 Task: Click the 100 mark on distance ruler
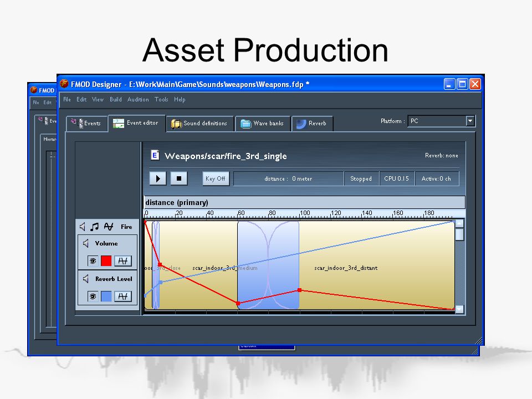pos(305,213)
